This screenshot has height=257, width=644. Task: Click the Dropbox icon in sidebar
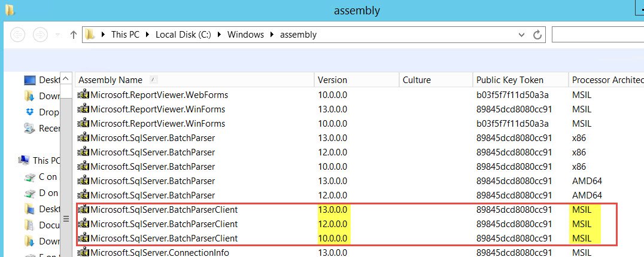point(29,112)
